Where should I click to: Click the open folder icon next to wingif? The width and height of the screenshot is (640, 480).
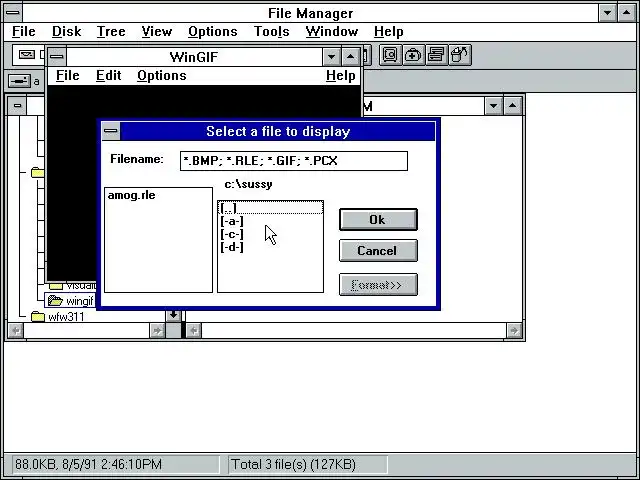[x=55, y=301]
